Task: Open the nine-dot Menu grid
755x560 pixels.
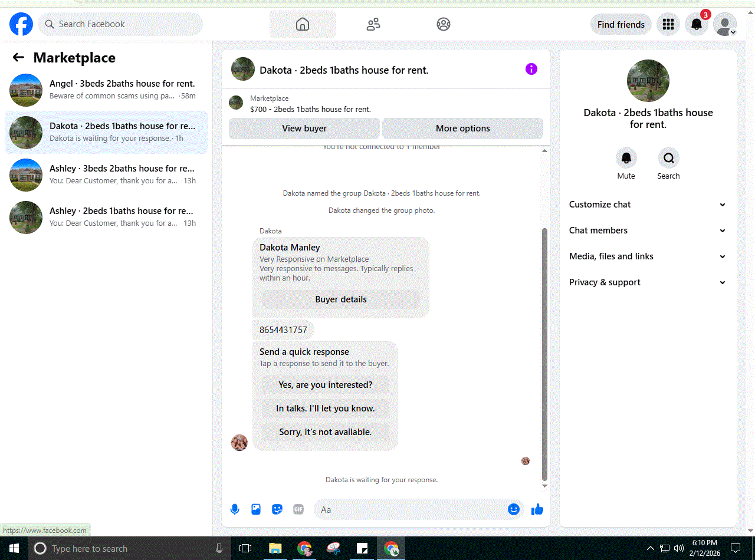Action: click(668, 24)
